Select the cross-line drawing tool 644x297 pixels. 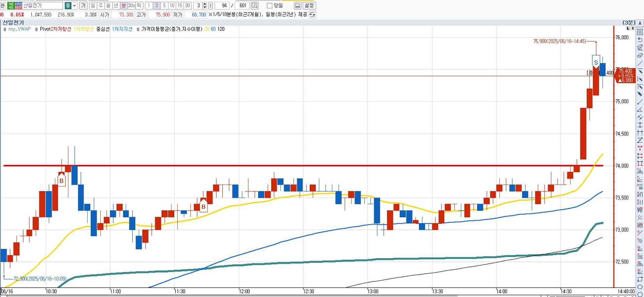tap(640, 117)
